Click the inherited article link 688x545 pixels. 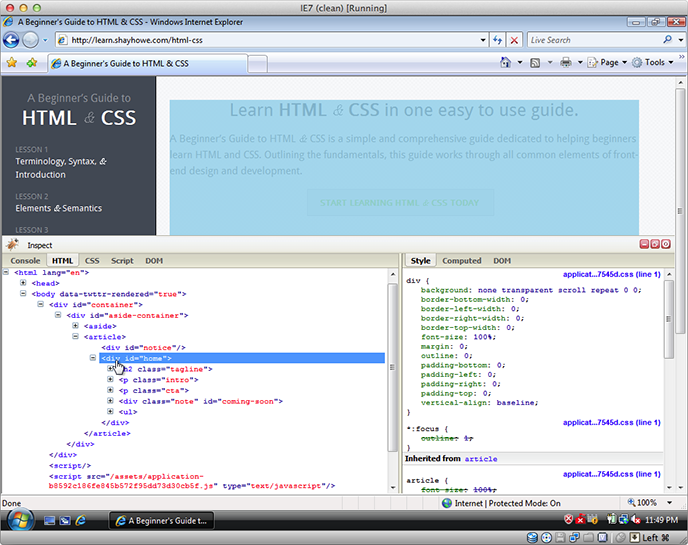(481, 459)
